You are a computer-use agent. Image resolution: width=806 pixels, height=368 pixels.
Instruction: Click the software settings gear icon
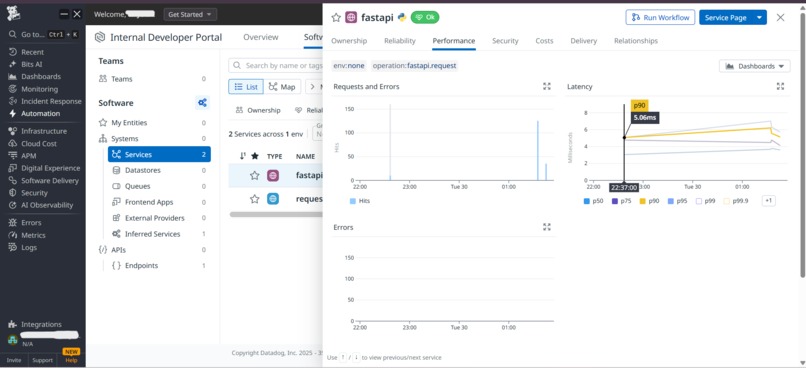(203, 103)
